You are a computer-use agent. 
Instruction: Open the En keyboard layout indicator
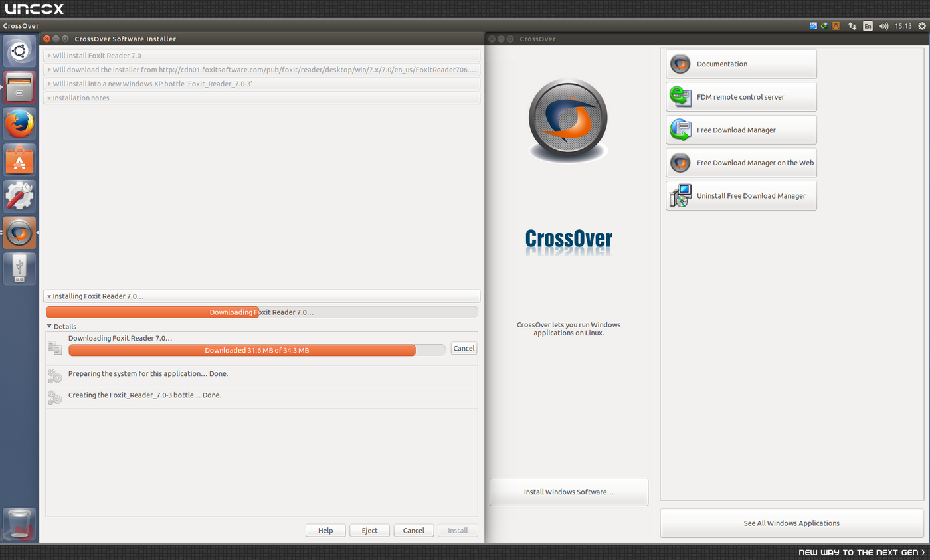tap(868, 26)
